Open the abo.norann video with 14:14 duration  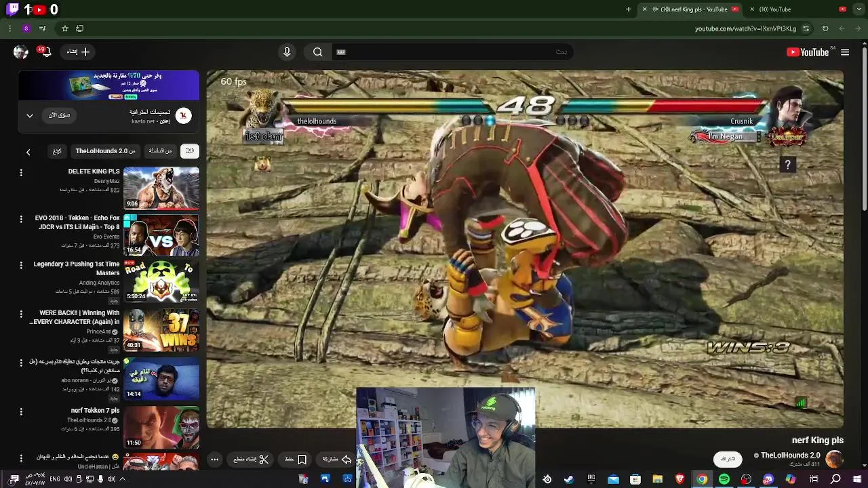(161, 378)
